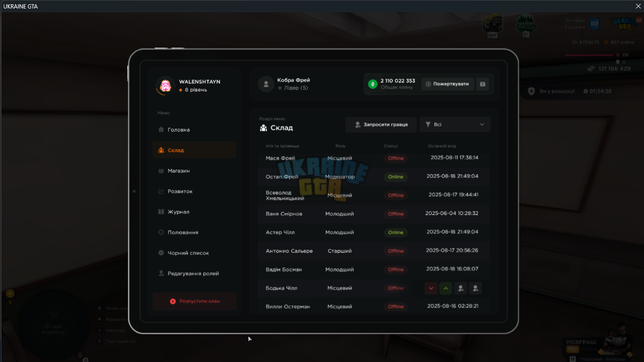Click the basket icon for Магазин

(161, 171)
